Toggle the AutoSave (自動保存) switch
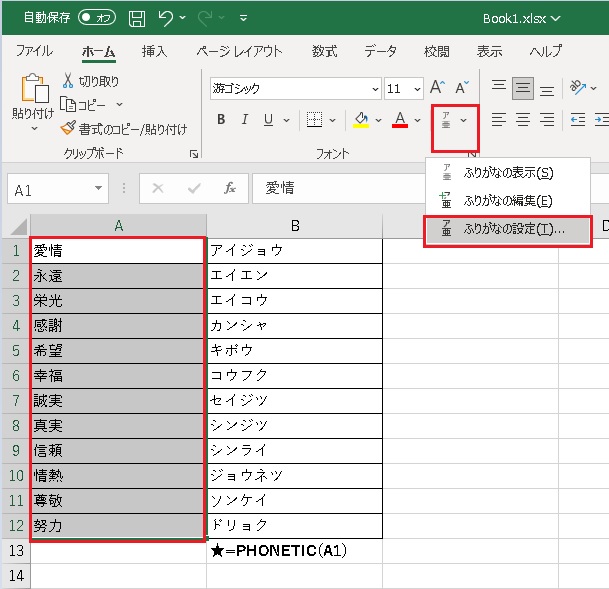This screenshot has width=609, height=589. (x=97, y=18)
